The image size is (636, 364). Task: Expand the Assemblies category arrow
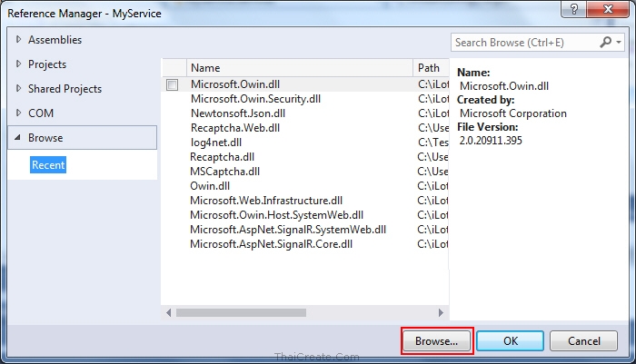pos(18,40)
